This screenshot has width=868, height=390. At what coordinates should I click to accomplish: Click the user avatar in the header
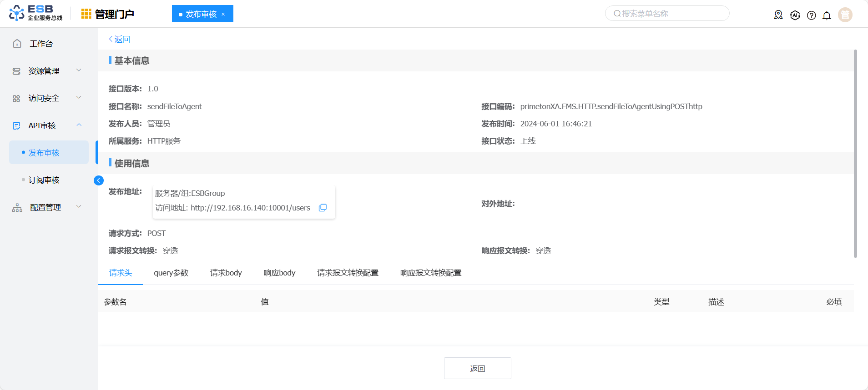tap(845, 15)
